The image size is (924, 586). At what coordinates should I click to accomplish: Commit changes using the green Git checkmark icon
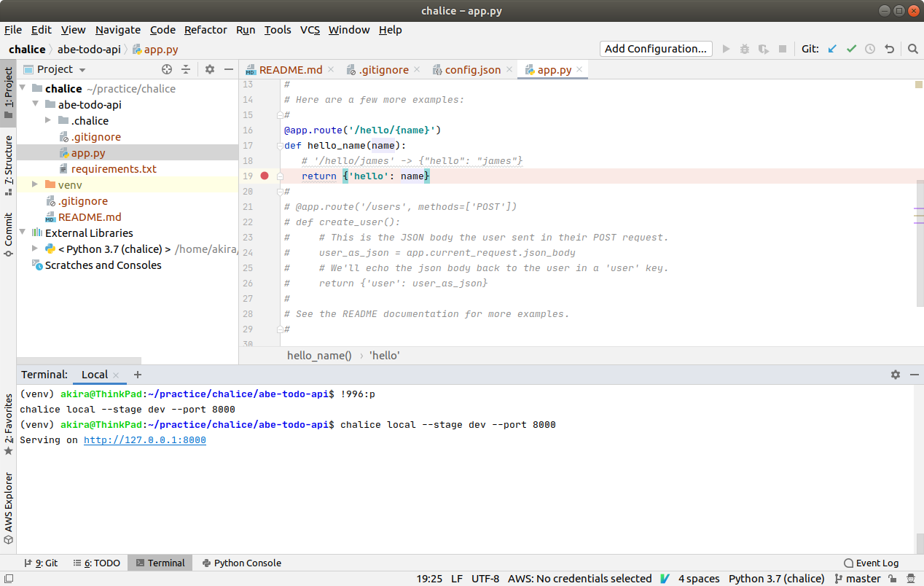pyautogui.click(x=851, y=49)
